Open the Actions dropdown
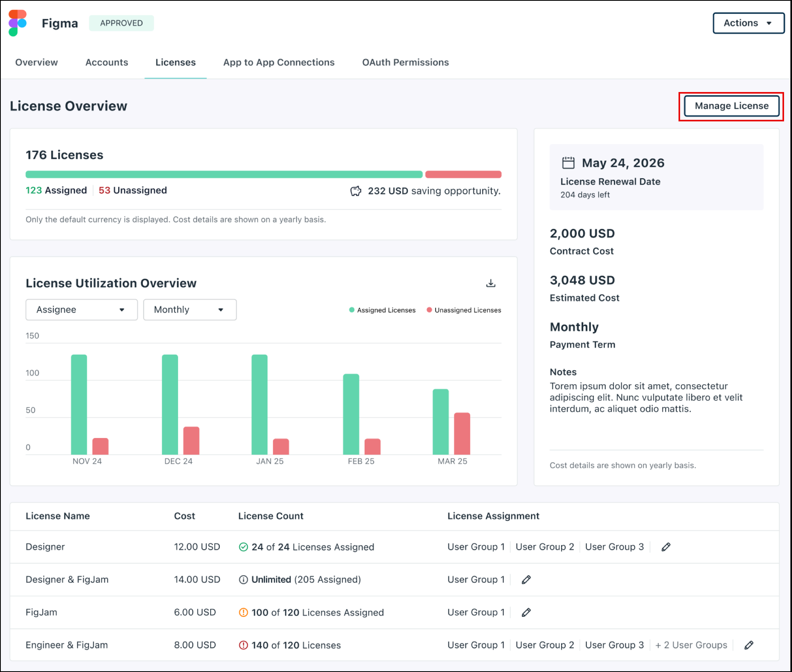 coord(748,23)
